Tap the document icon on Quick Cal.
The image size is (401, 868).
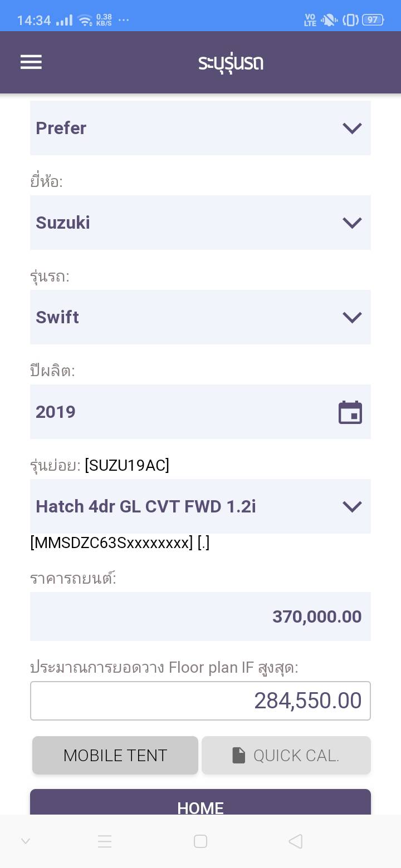[x=239, y=755]
